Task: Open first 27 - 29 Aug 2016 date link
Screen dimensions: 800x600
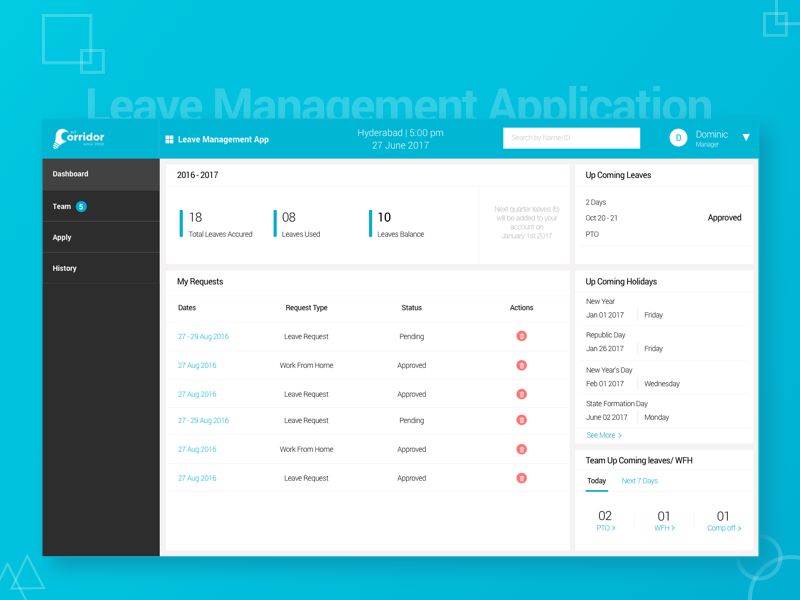Action: 203,337
